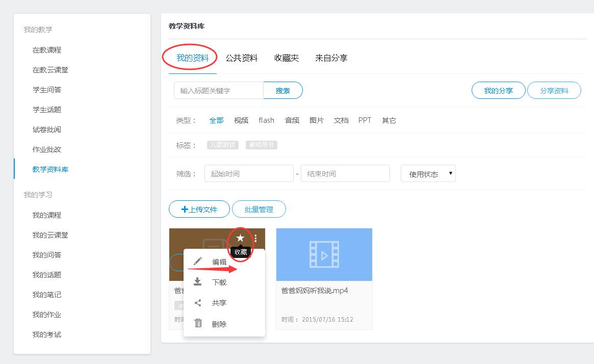Open 学生问答 in sidebar
Screen dimensions: 594x364
tap(46, 90)
